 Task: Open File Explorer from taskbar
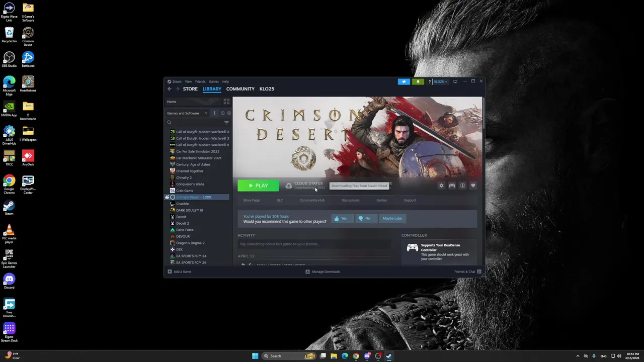click(x=334, y=356)
